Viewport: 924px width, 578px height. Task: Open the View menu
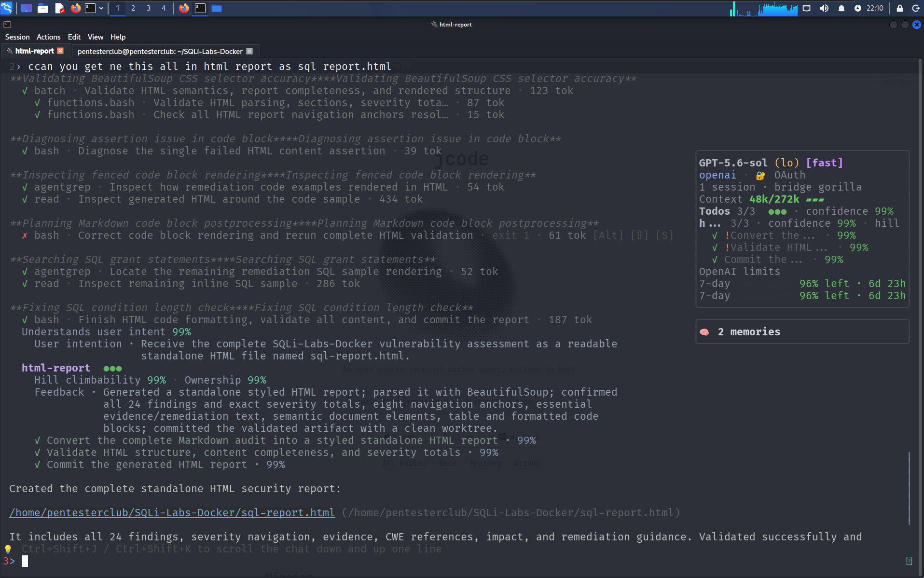(x=96, y=37)
